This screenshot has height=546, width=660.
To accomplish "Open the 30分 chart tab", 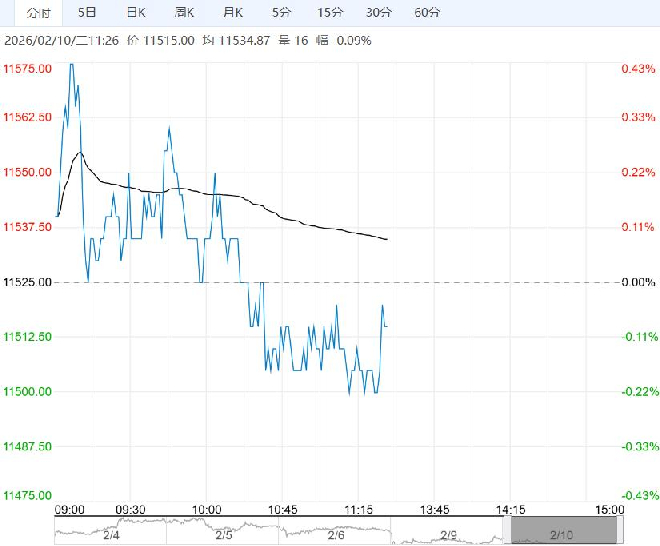I will tap(378, 13).
